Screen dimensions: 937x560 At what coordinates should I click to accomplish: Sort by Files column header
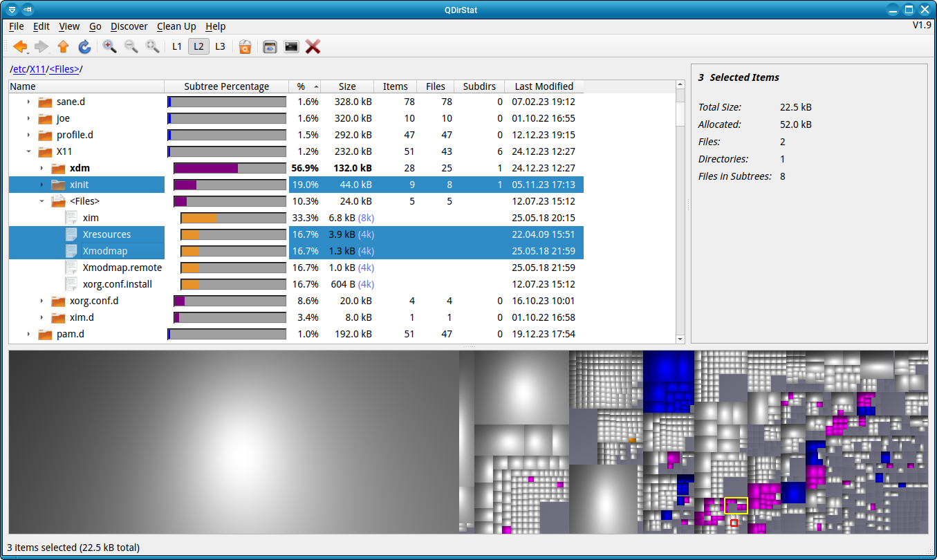tap(435, 86)
